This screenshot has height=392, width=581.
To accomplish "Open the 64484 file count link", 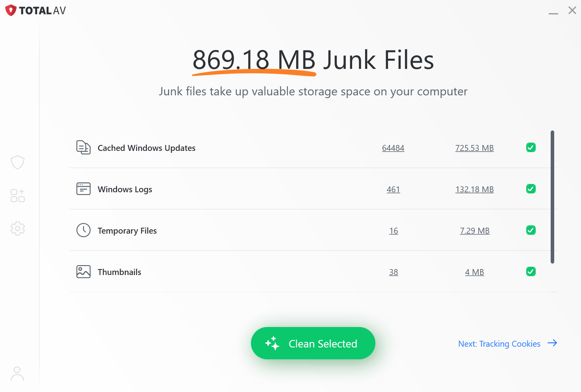I will (393, 148).
